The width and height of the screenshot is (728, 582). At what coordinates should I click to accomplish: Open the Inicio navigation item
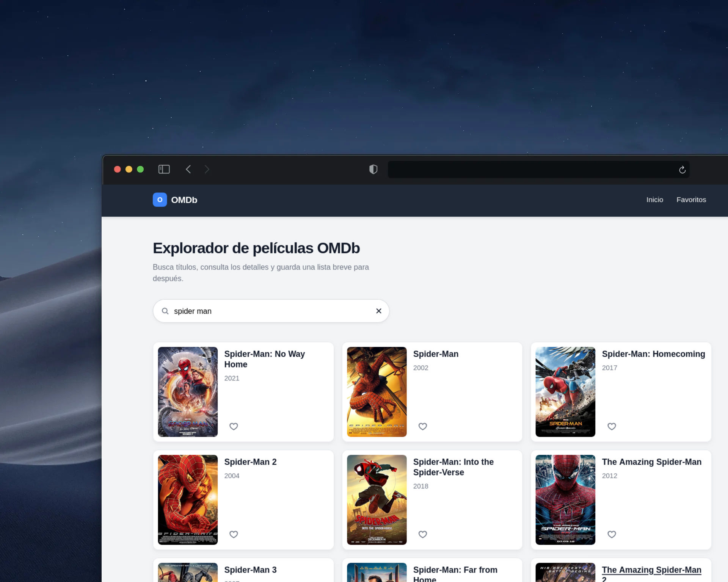654,200
